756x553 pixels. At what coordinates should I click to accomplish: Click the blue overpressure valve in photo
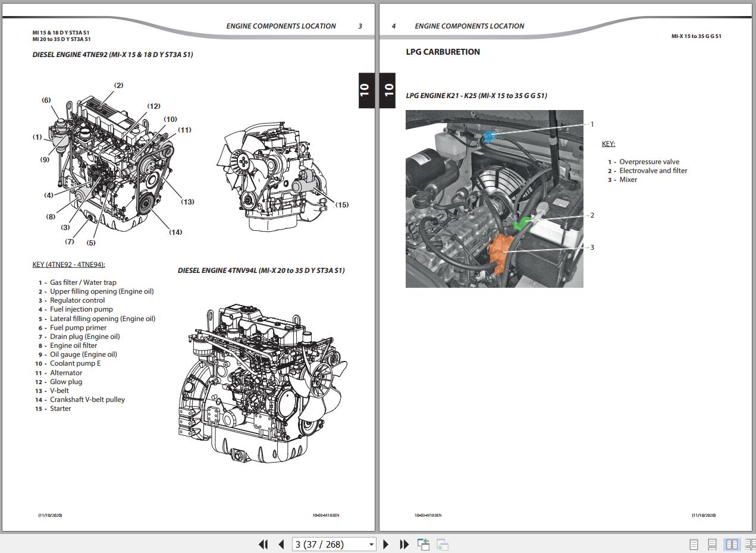pos(488,138)
